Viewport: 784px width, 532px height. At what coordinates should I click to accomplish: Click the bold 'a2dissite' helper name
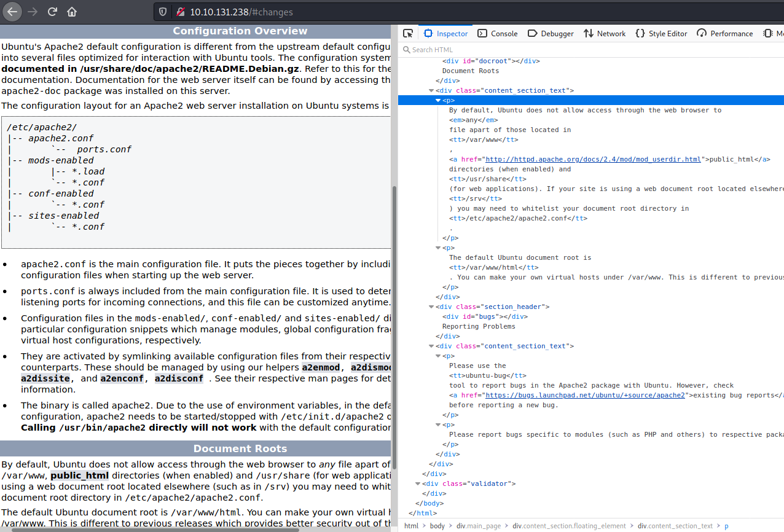tap(45, 378)
